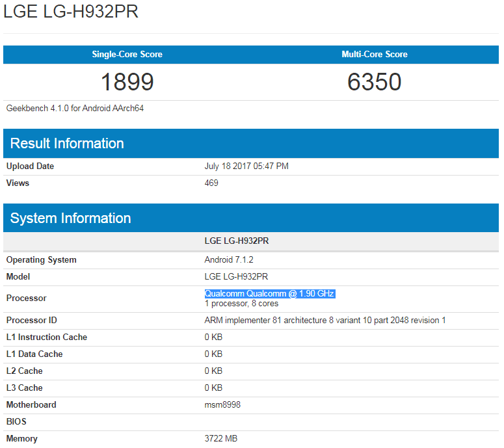Click the L2 Cache row label
This screenshot has width=504, height=448.
pos(24,371)
